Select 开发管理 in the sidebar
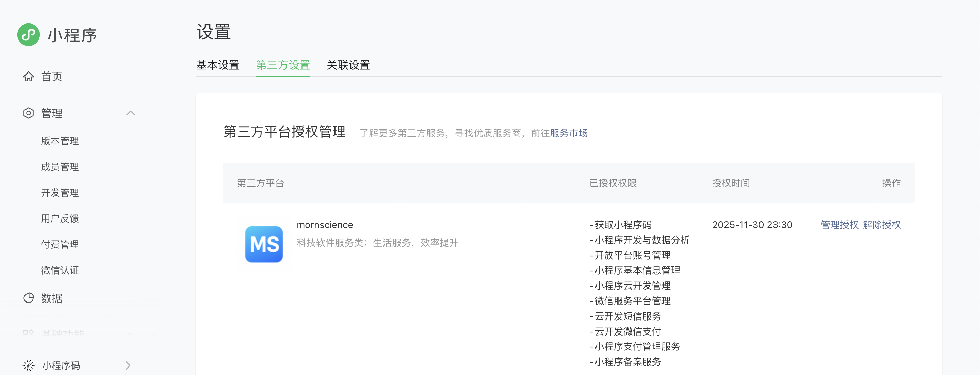 60,193
